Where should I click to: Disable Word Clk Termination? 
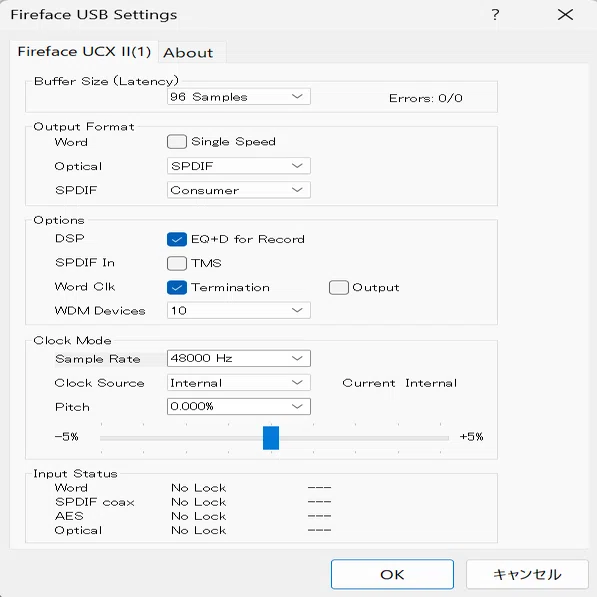point(177,287)
